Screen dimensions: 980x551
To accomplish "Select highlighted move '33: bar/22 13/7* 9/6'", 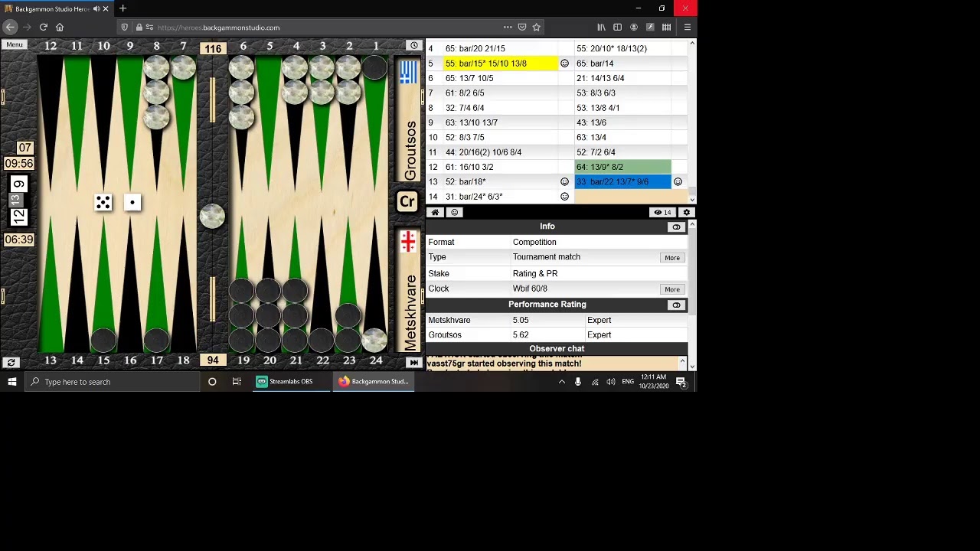I will point(622,181).
